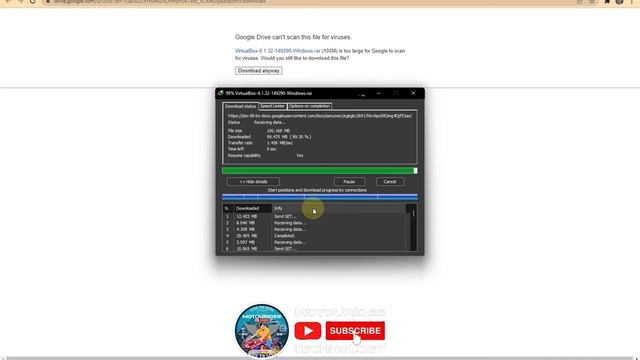Click the Status value Receiving data...
Viewport: 640px width, 360px height.
point(269,122)
